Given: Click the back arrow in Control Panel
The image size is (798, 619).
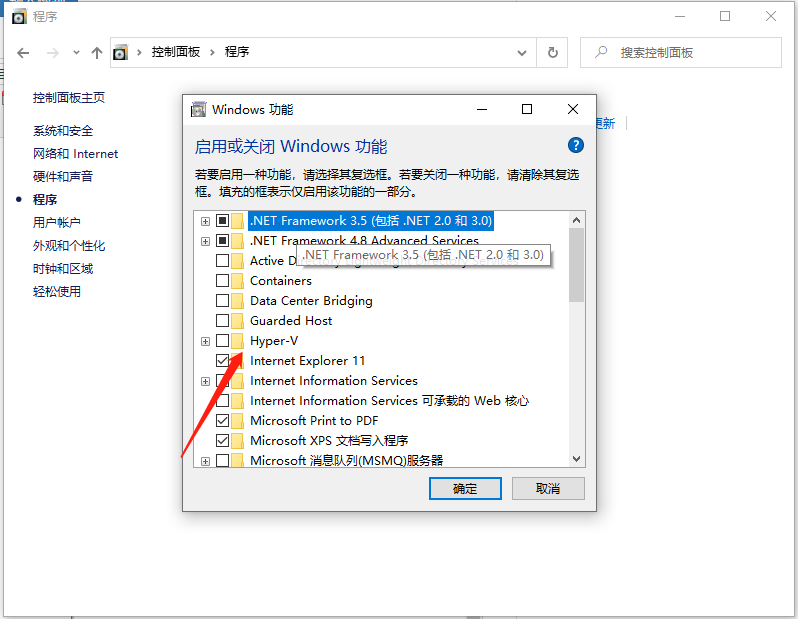Looking at the screenshot, I should point(23,52).
